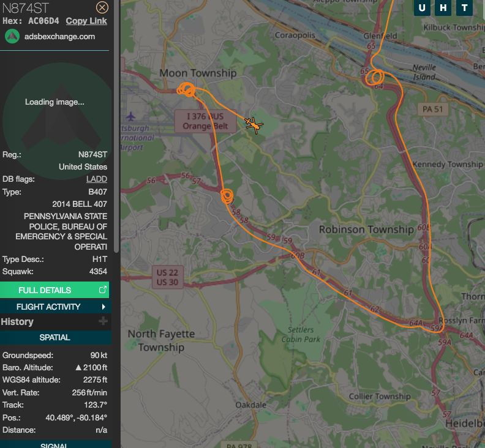Select the orange helicopter icon on map

point(254,125)
